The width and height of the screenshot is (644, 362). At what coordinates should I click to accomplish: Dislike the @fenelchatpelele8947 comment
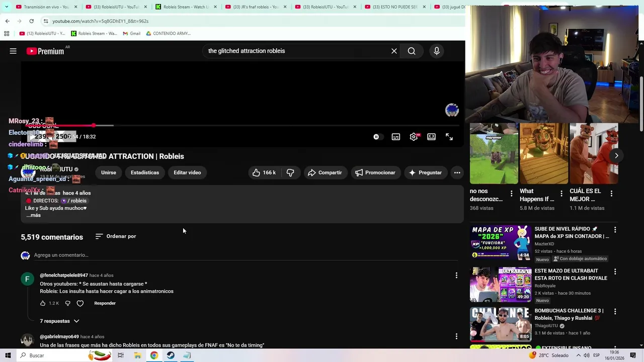(67, 303)
